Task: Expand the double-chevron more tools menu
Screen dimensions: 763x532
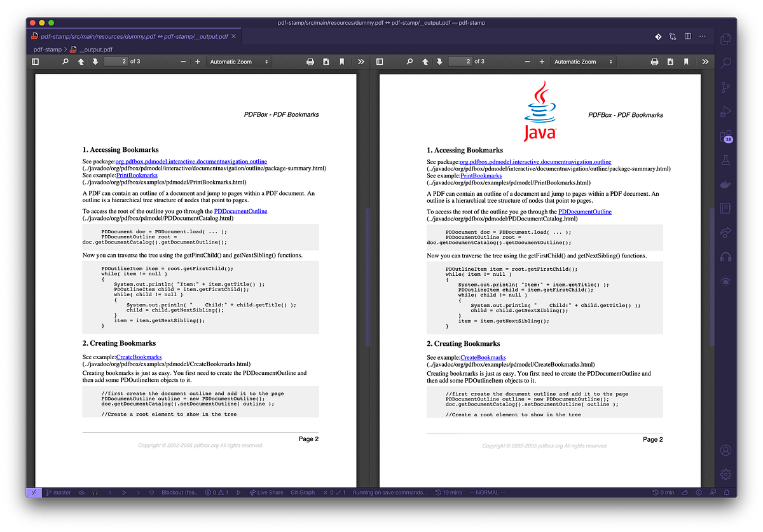Action: [361, 61]
